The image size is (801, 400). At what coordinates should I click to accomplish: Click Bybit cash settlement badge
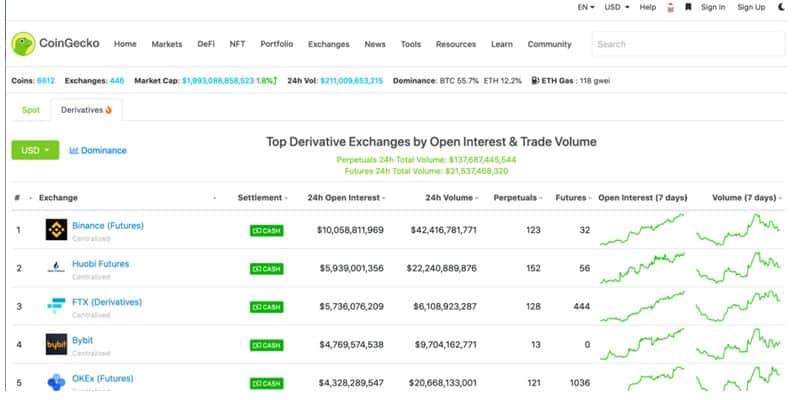tap(267, 345)
